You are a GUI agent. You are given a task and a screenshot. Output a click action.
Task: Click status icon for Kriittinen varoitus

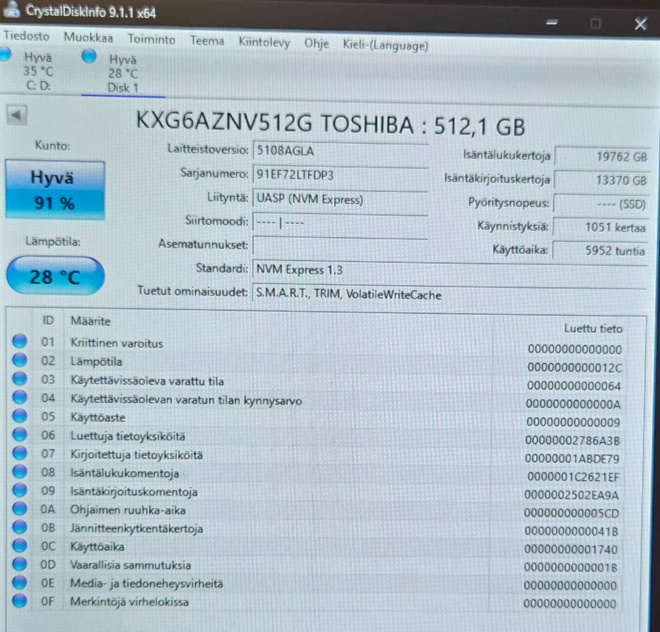coord(19,341)
